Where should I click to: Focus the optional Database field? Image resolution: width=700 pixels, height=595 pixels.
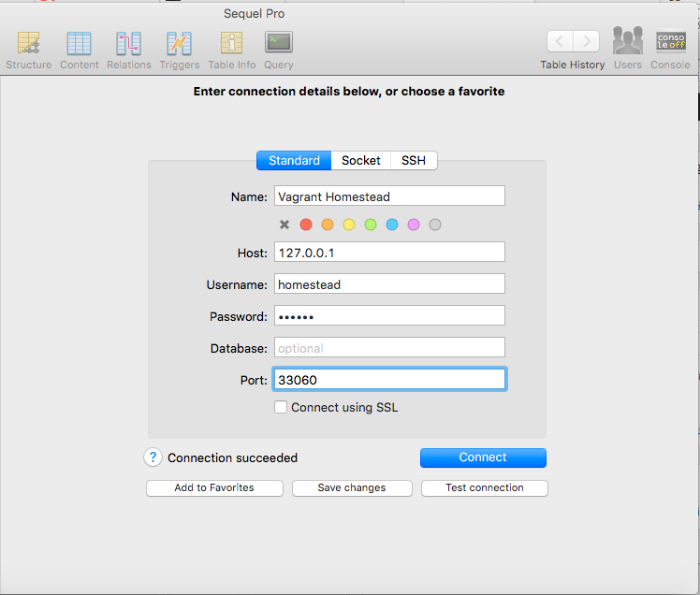pos(389,348)
